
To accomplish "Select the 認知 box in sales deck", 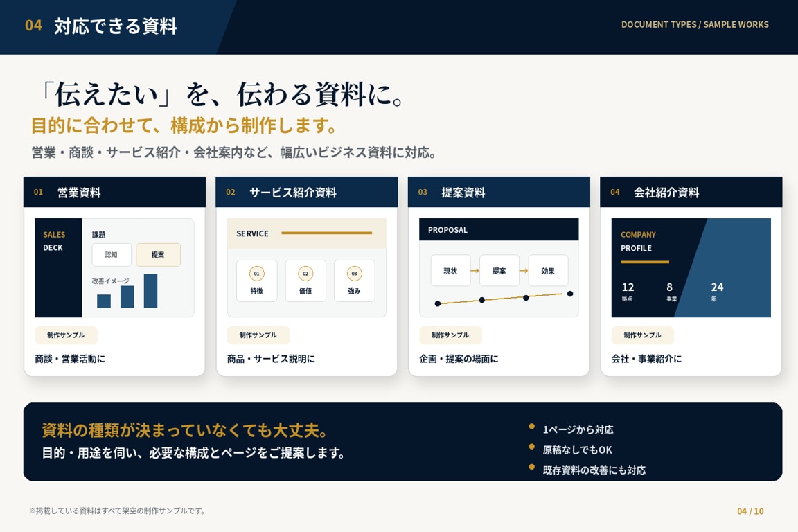I will [x=112, y=254].
